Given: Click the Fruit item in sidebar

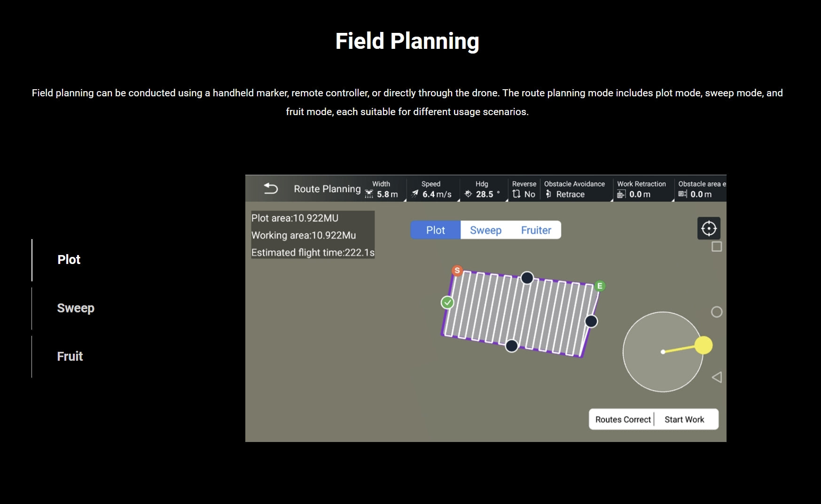Looking at the screenshot, I should [x=70, y=356].
